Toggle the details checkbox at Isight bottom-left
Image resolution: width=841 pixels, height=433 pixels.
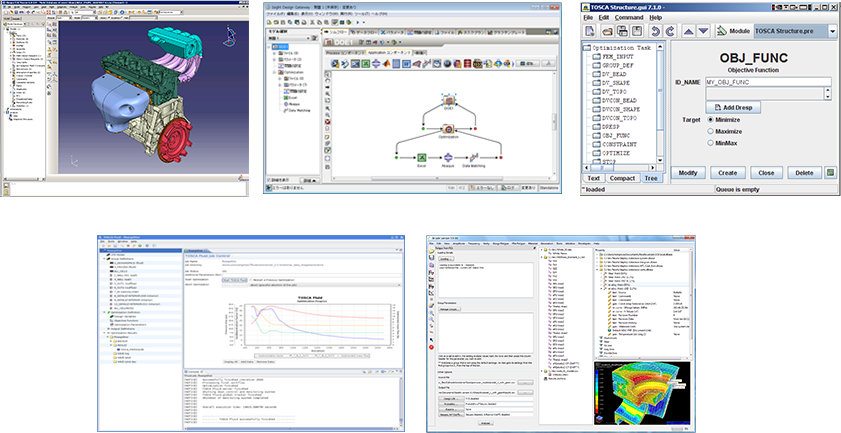click(269, 180)
